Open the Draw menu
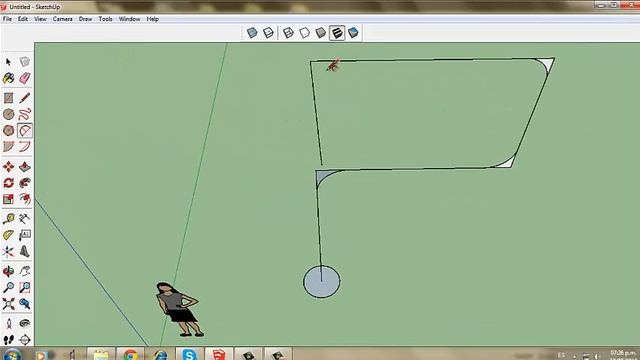The width and height of the screenshot is (640, 360). 85,19
